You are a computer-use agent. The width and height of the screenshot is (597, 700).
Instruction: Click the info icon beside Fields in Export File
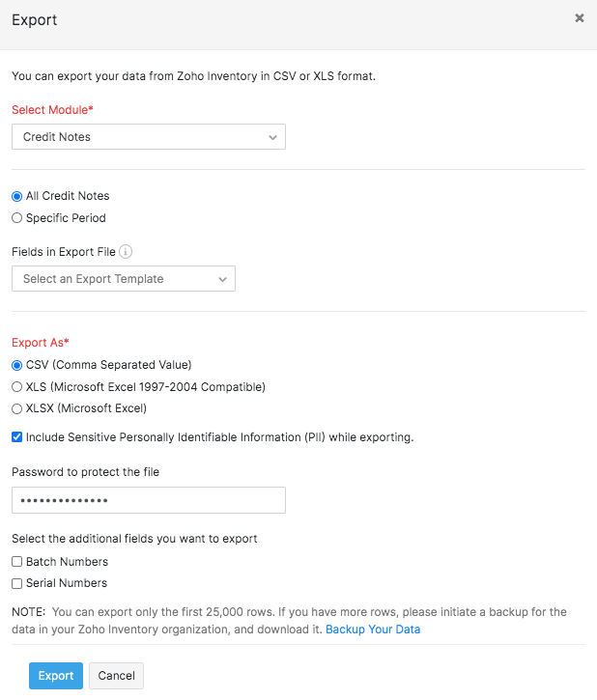pyautogui.click(x=127, y=252)
